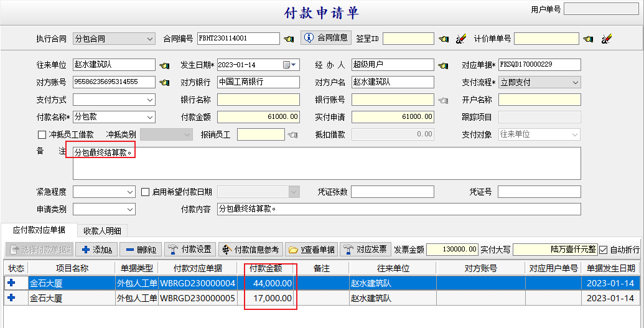Click the lookup icon beside 经办人 field
Viewport: 644px width, 328px height.
pos(443,65)
